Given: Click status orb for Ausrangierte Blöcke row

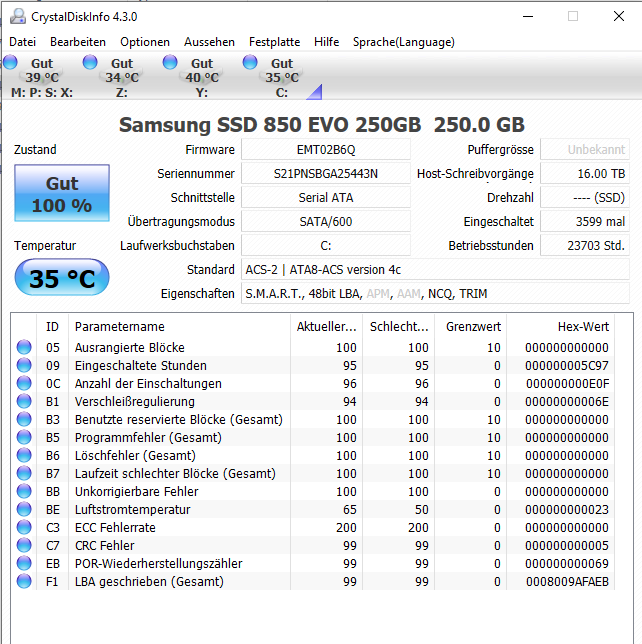Looking at the screenshot, I should [24, 347].
